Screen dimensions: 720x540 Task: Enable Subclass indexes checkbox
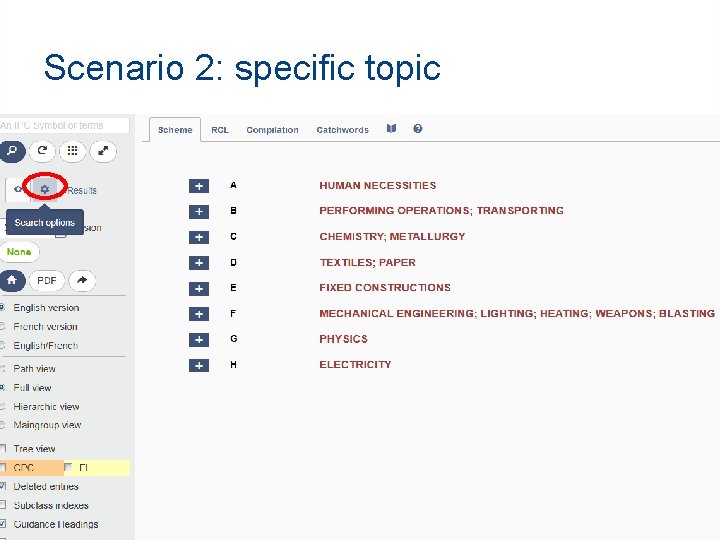click(x=3, y=505)
